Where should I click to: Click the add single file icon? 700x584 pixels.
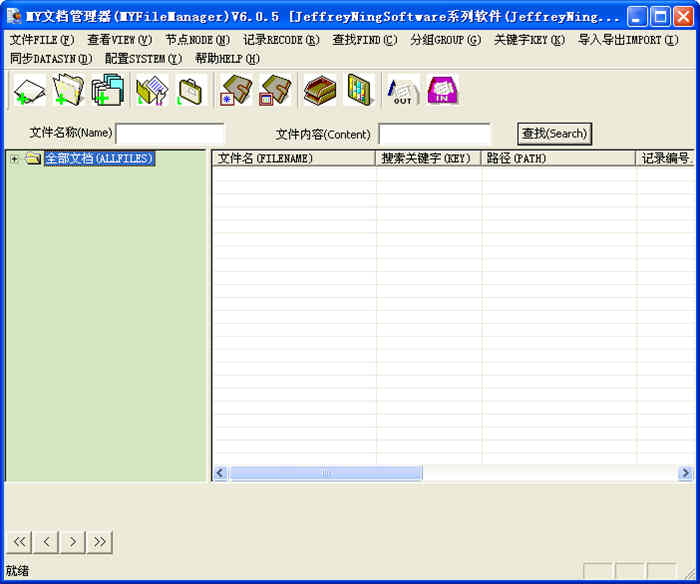[30, 91]
